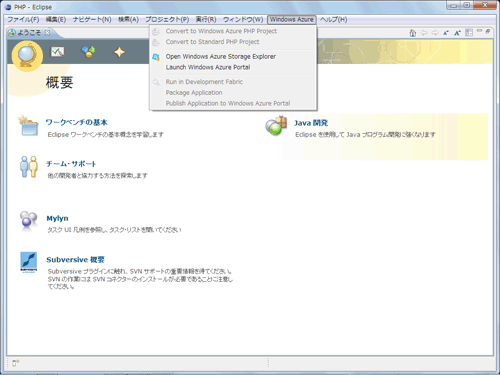Navigate back with the left arrow icon
This screenshot has width=500, height=375.
(x=424, y=32)
